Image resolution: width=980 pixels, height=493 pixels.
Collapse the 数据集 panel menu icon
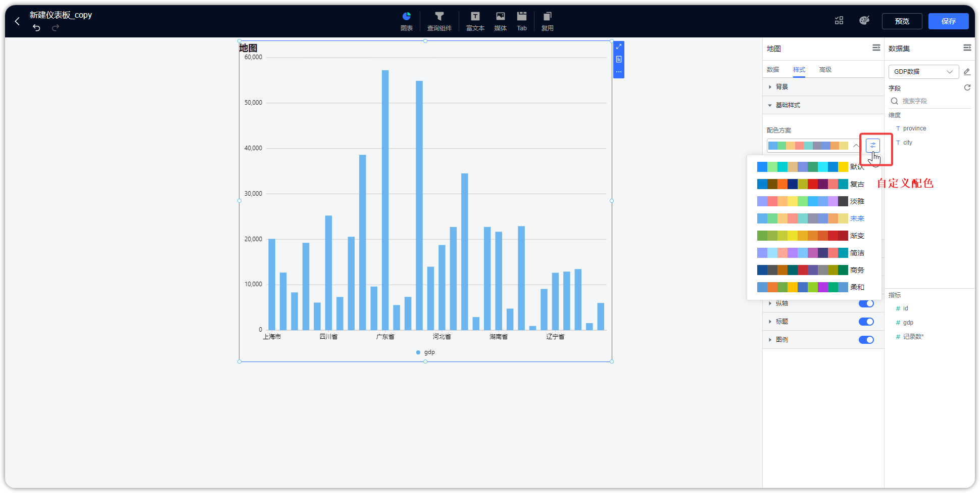(967, 48)
